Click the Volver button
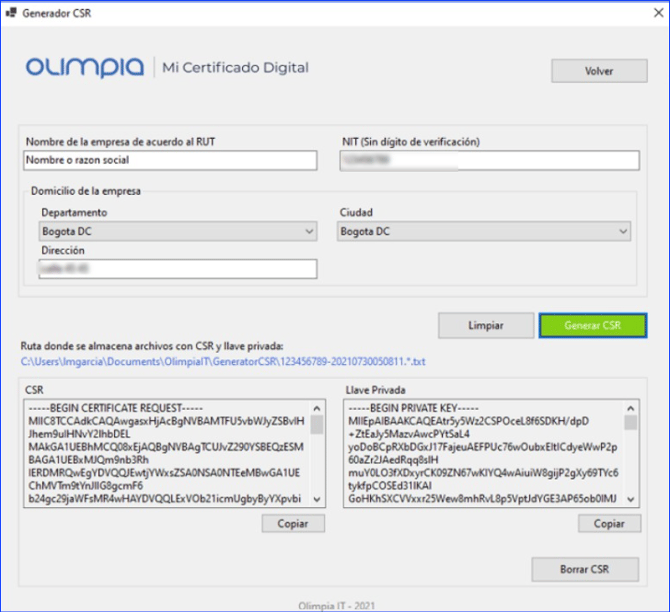The height and width of the screenshot is (612, 670). [x=598, y=72]
